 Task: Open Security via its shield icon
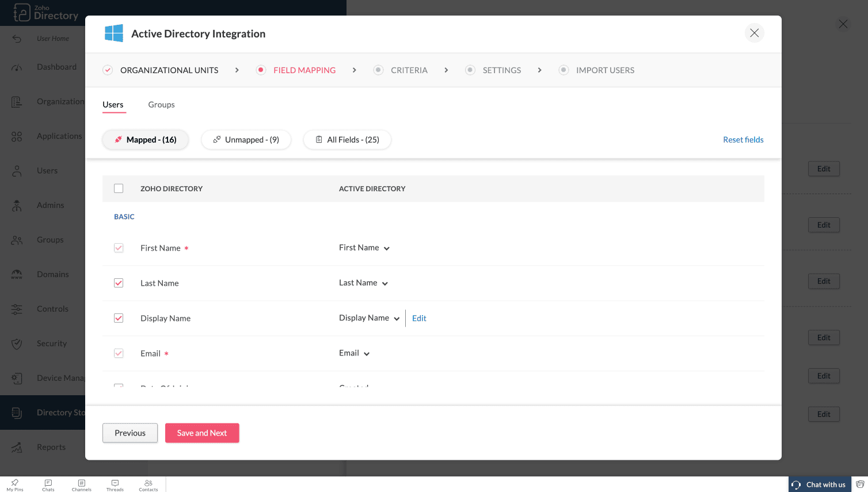[17, 344]
